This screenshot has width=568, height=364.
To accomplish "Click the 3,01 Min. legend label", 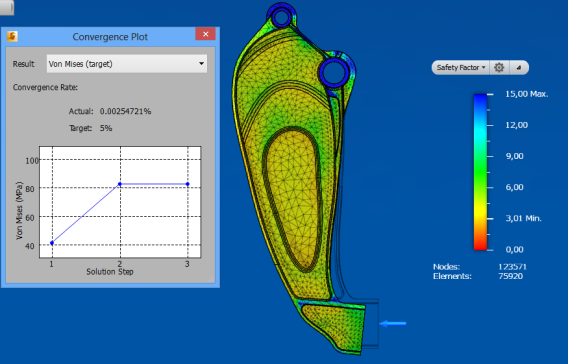I will point(523,218).
